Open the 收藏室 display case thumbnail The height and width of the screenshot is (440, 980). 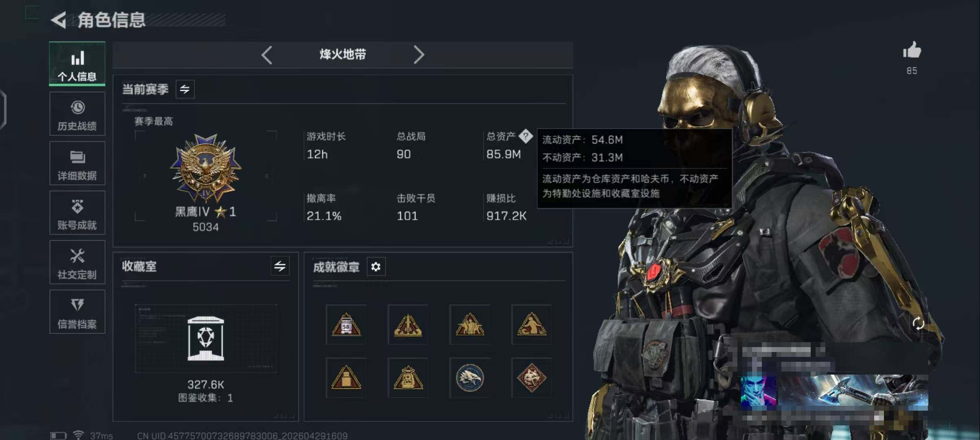tap(206, 339)
